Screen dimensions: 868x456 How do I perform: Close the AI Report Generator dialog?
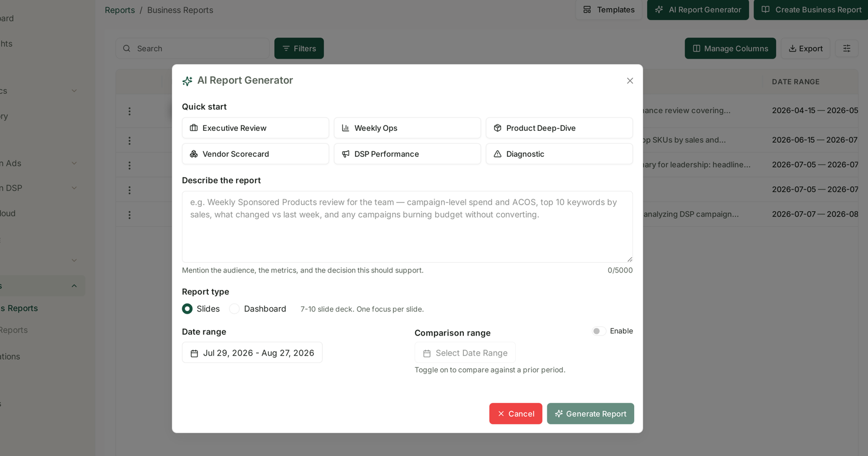pos(630,81)
